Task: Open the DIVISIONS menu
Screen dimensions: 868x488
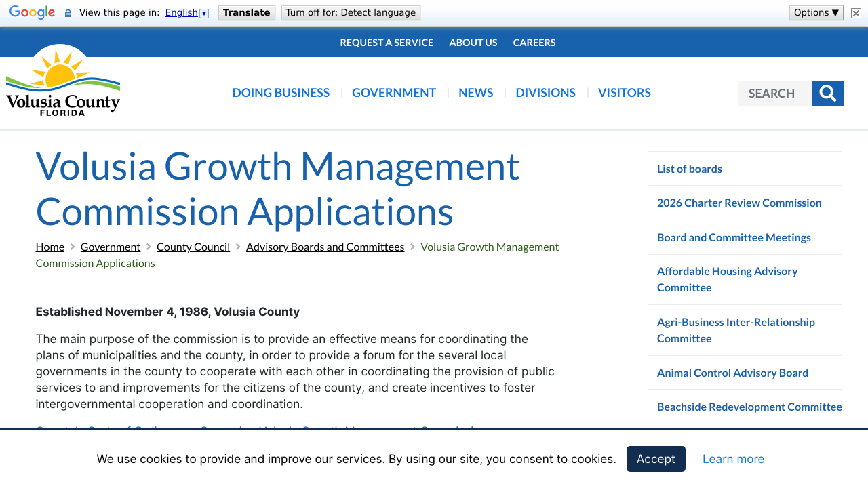Action: (x=545, y=93)
